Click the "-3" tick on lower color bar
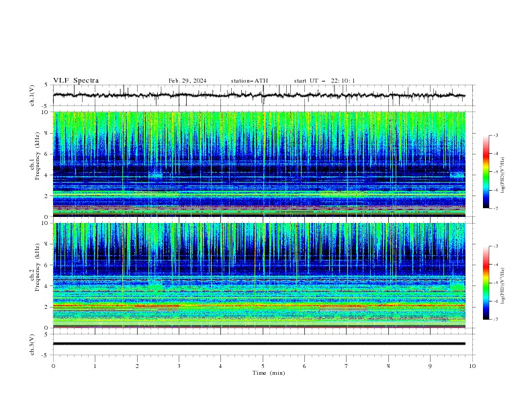The width and height of the screenshot is (532, 411). [495, 246]
